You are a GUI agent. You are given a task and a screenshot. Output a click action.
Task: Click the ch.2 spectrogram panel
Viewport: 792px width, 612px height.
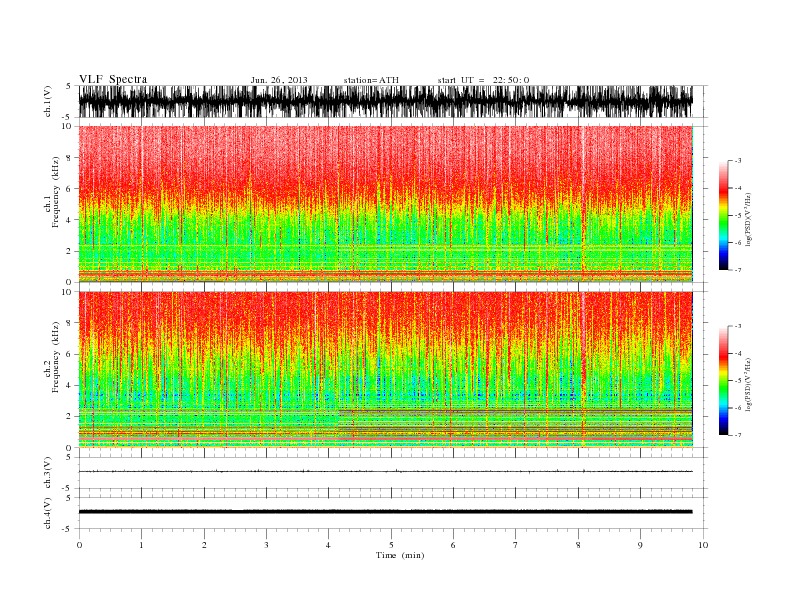(x=386, y=369)
